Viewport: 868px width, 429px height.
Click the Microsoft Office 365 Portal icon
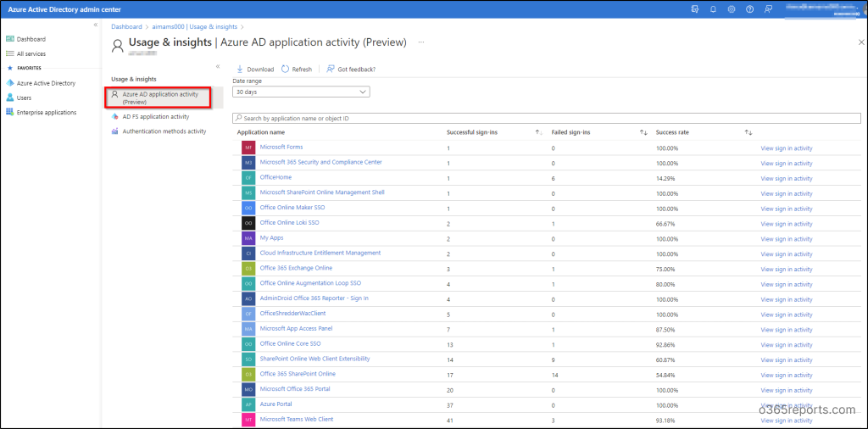tap(248, 389)
